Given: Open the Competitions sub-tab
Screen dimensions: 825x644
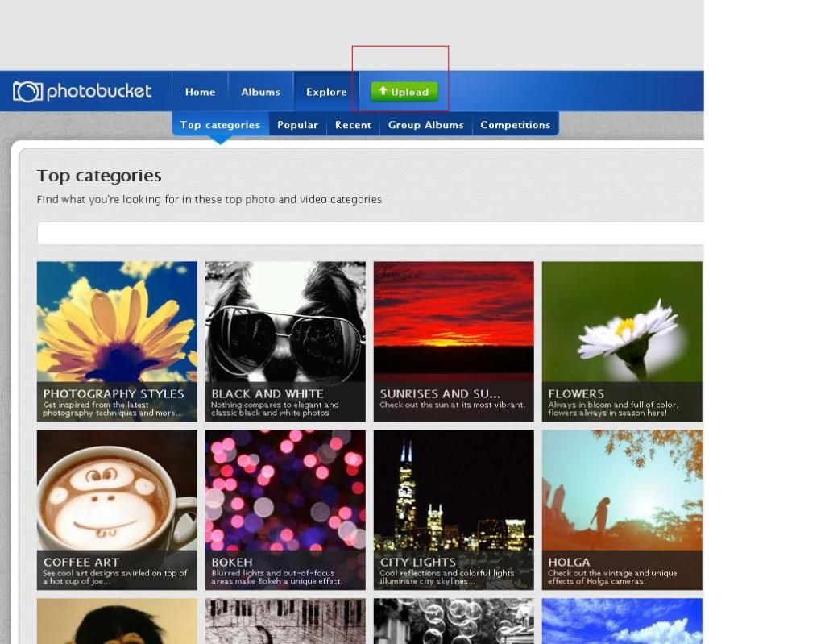Looking at the screenshot, I should tap(515, 125).
